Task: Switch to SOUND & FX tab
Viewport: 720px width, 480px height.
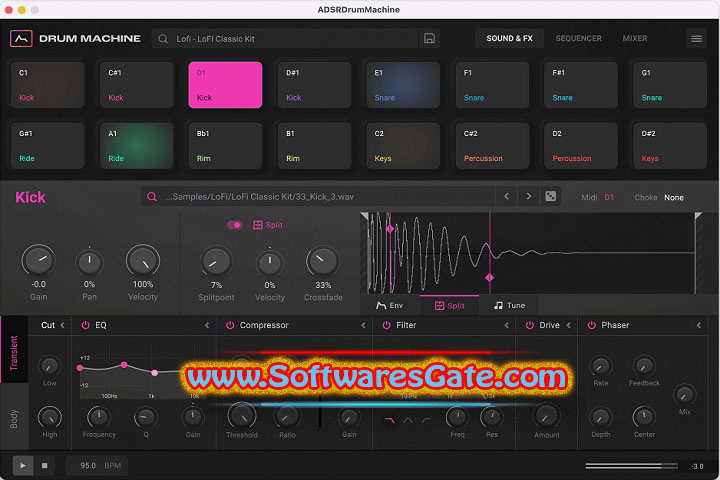Action: pos(509,39)
